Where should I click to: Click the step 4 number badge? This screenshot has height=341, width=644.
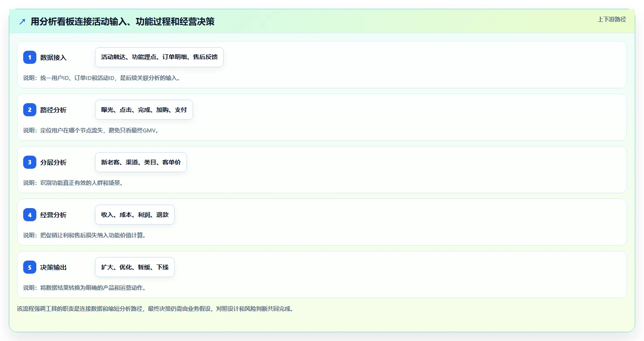30,215
